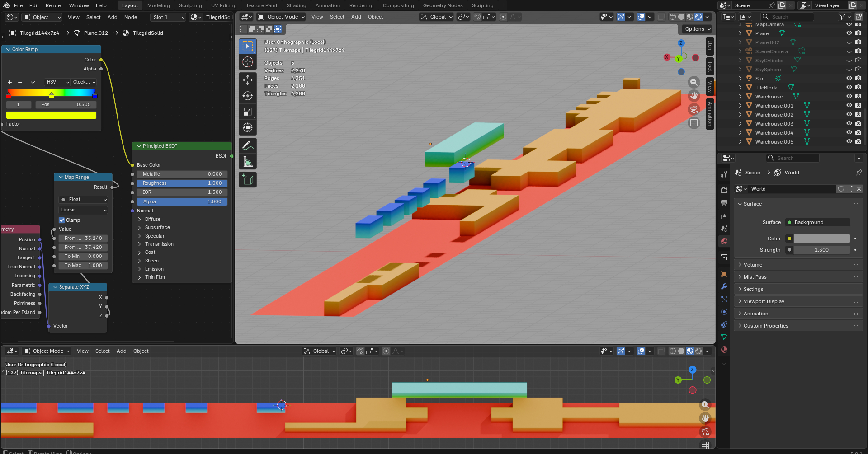Open the Render properties tab icon
This screenshot has height=454, width=868.
(724, 191)
